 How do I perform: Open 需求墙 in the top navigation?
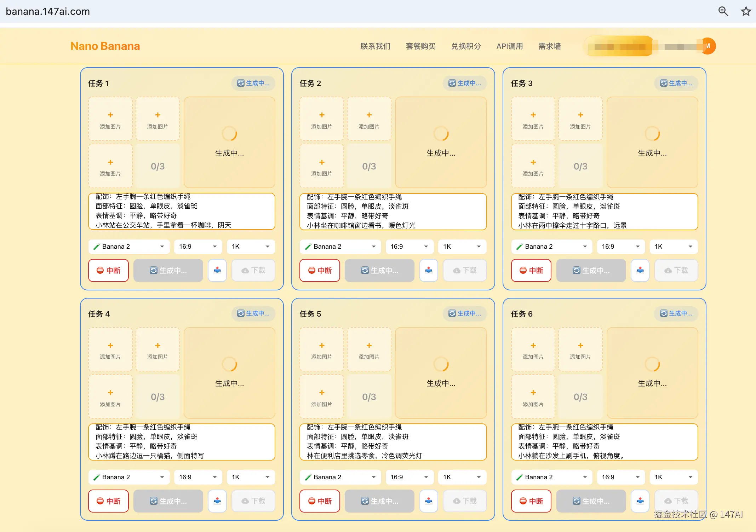549,46
